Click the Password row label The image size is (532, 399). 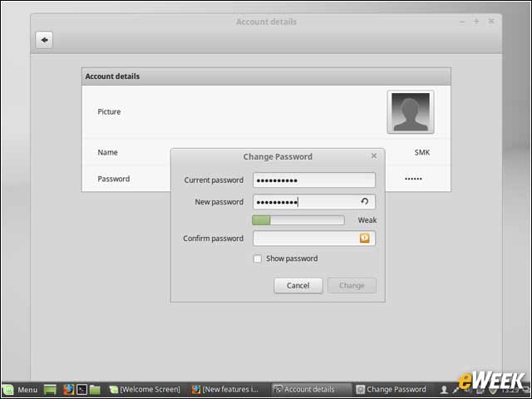click(x=114, y=179)
